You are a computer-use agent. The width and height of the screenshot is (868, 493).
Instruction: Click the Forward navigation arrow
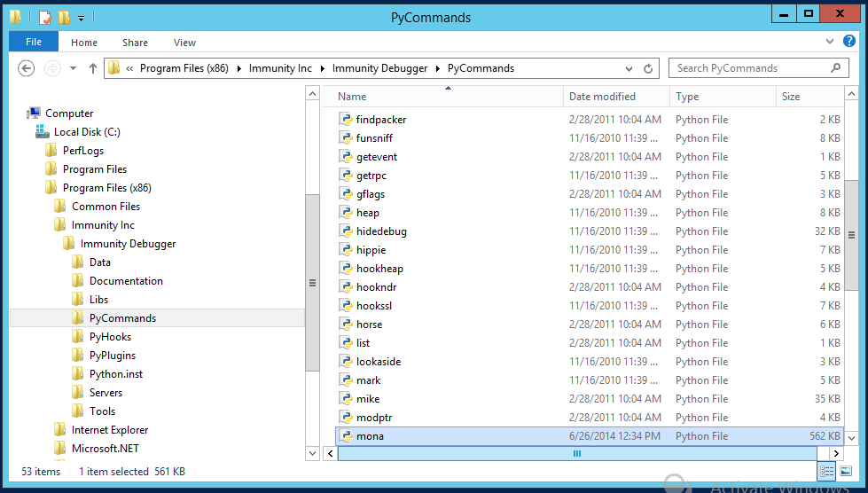click(52, 68)
